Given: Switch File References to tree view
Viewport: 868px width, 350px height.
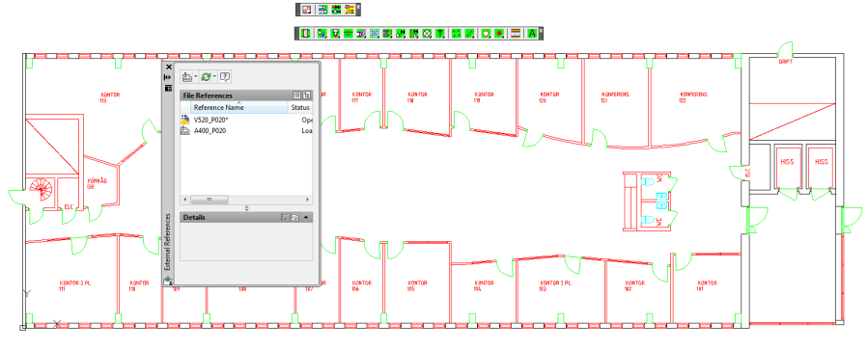Looking at the screenshot, I should [306, 95].
